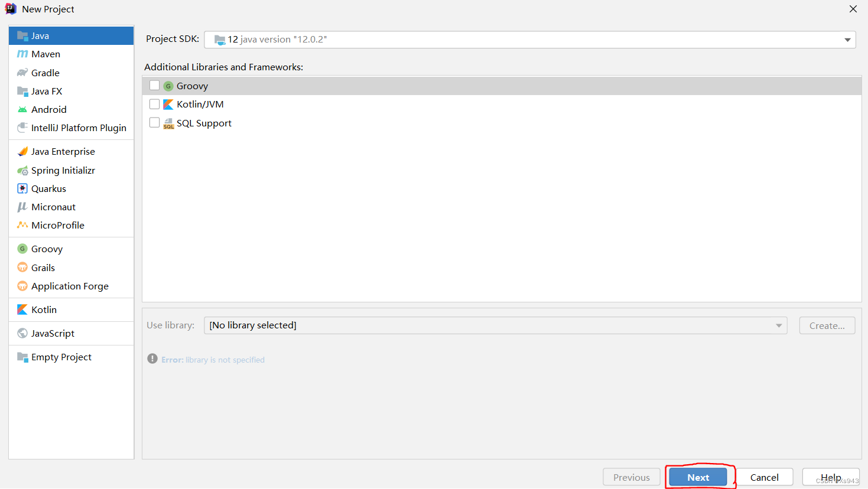Click the 'Quarkus' list label
The width and height of the screenshot is (868, 489).
(48, 189)
